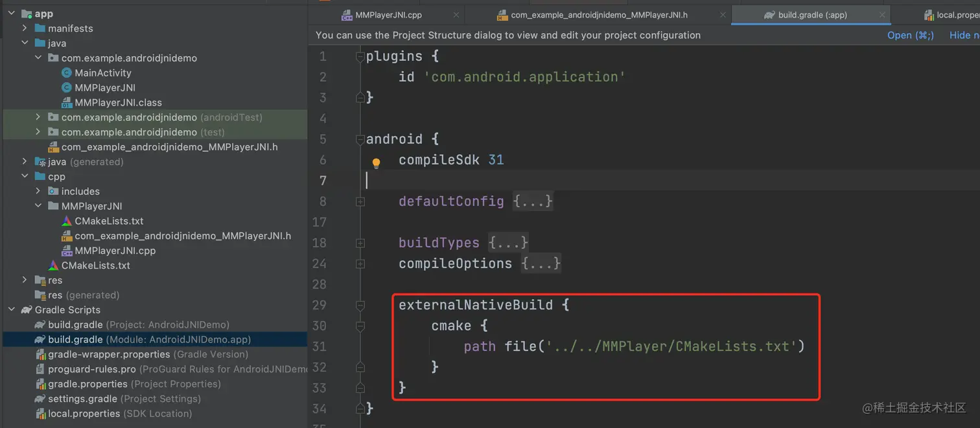This screenshot has width=980, height=428.
Task: Click the java (generated) folder icon
Action: [40, 162]
